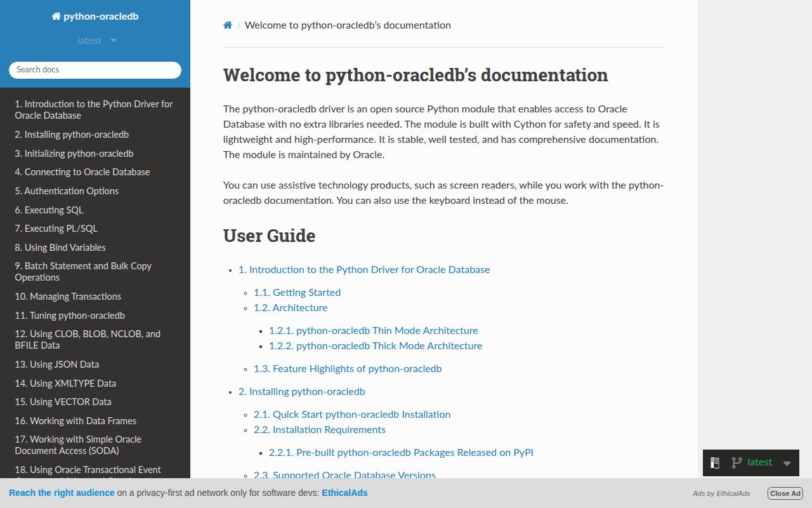Go to 3. Initializing python-oracledb in sidebar

(95, 154)
